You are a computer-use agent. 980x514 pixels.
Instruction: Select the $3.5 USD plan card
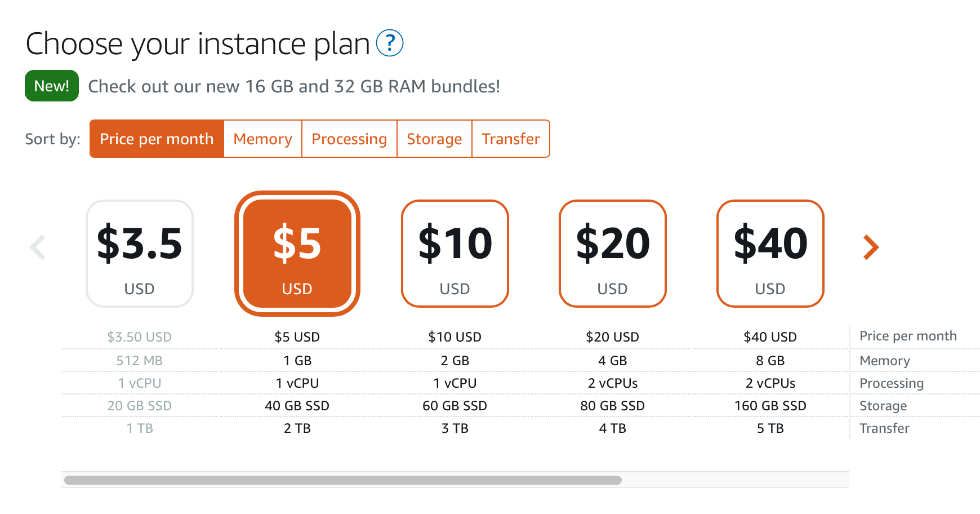point(140,254)
